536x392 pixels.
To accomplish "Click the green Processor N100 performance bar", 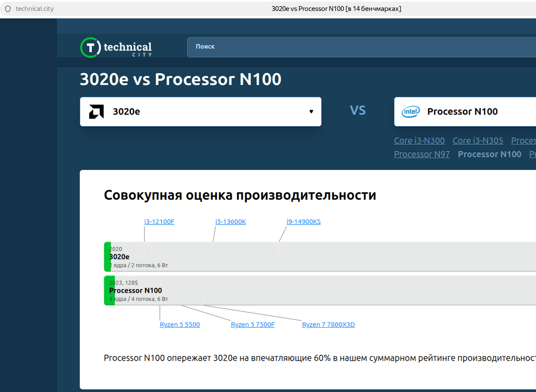I will pos(109,291).
